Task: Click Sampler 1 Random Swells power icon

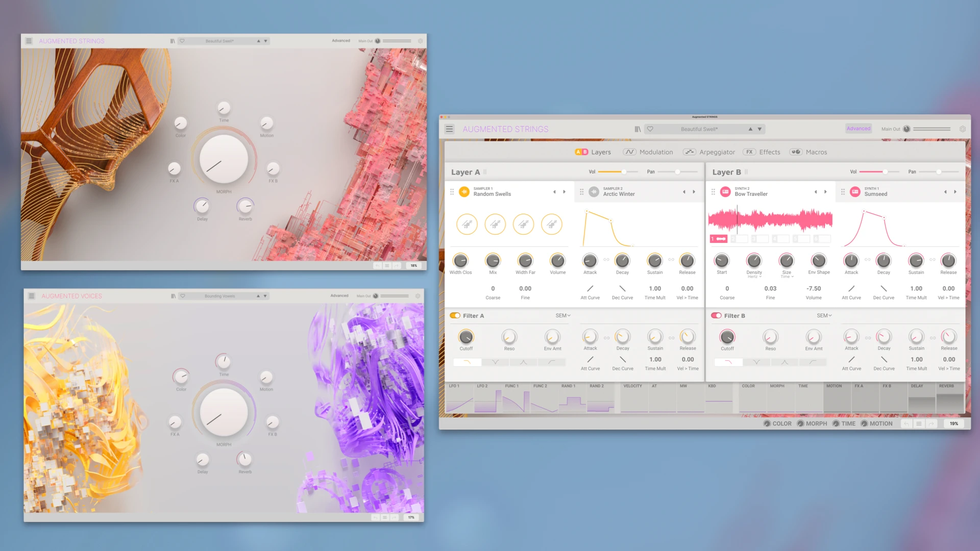Action: point(464,192)
